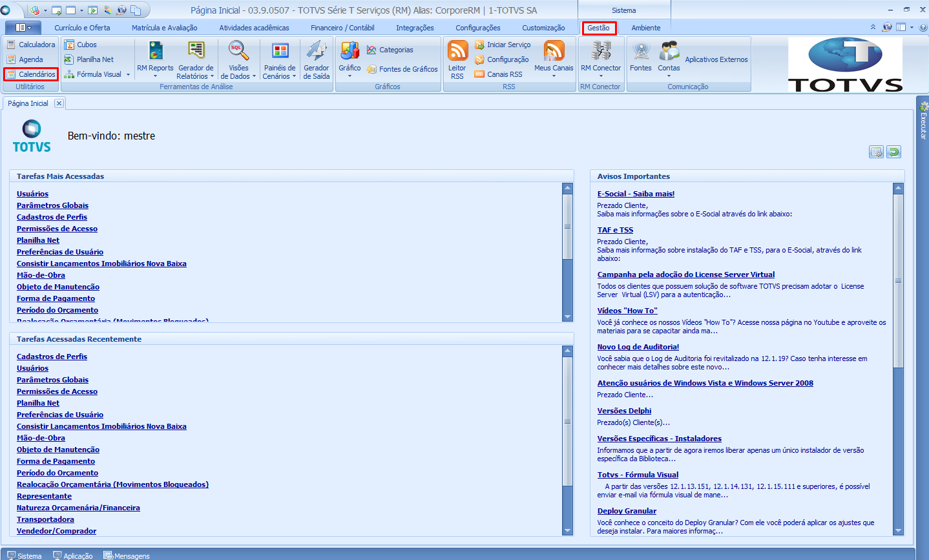This screenshot has width=929, height=560.
Task: Open RSS Configuração
Action: tap(502, 59)
